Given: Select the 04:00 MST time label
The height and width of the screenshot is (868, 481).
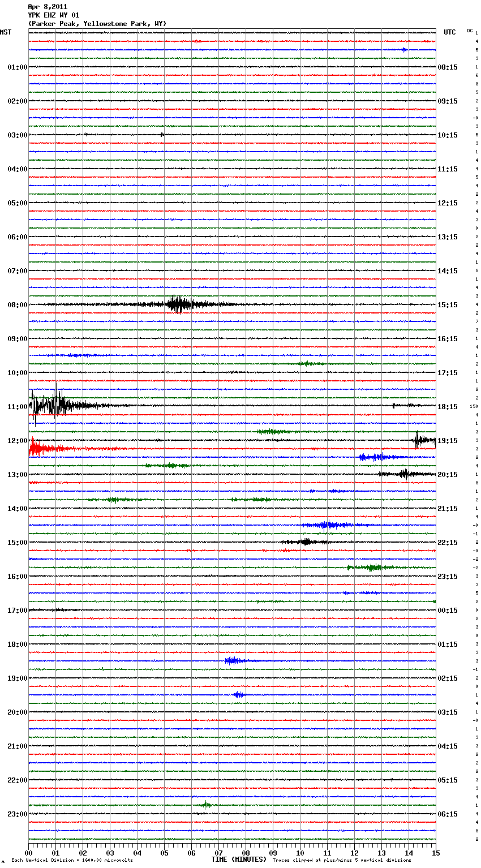Looking at the screenshot, I should coord(18,169).
